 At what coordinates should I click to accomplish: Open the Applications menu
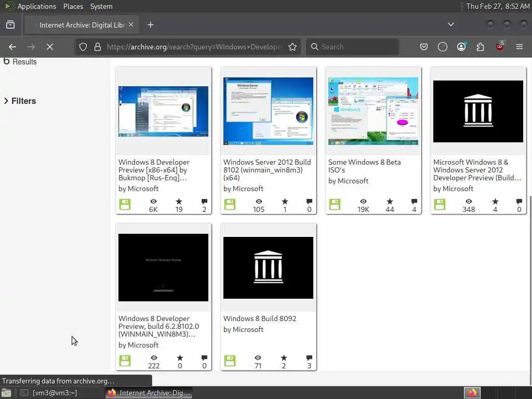[31, 6]
